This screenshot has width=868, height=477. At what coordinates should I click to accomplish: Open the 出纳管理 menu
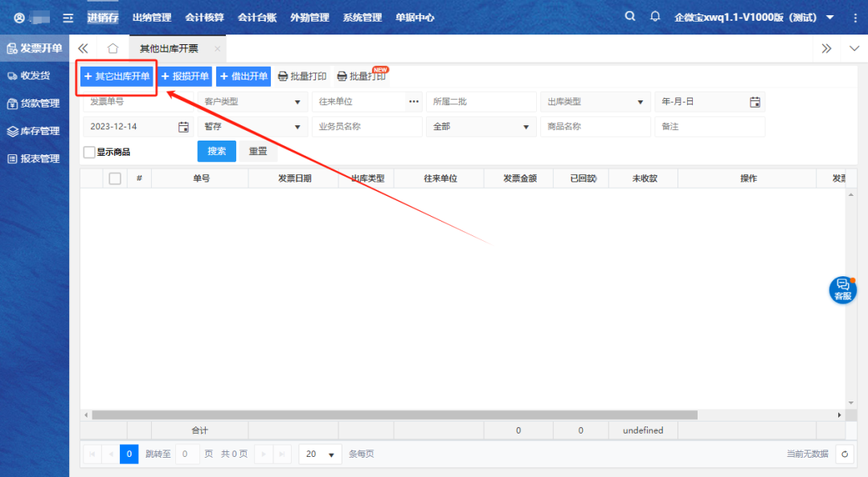[x=152, y=18]
